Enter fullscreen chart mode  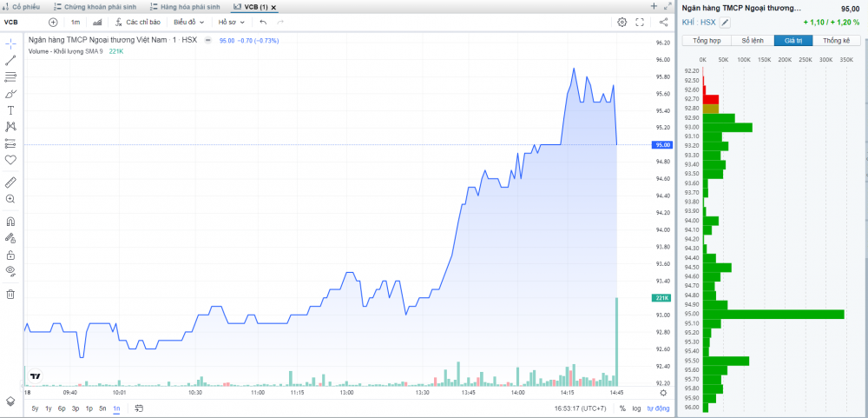pos(640,23)
